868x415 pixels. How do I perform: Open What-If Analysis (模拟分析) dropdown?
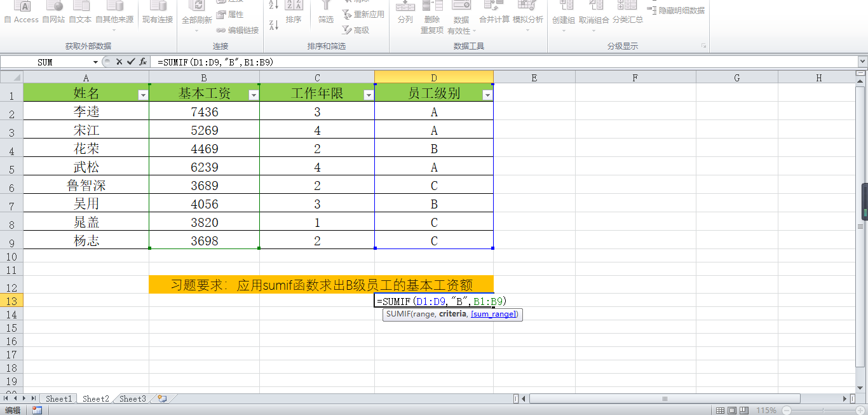point(528,16)
